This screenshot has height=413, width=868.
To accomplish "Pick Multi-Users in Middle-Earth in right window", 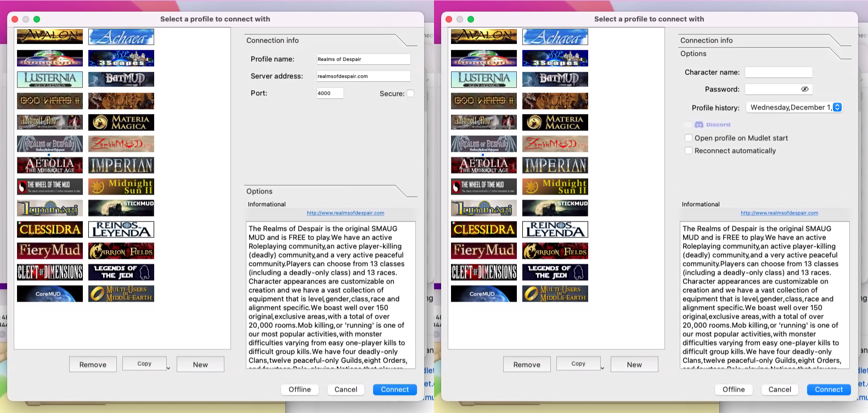I will pyautogui.click(x=555, y=293).
